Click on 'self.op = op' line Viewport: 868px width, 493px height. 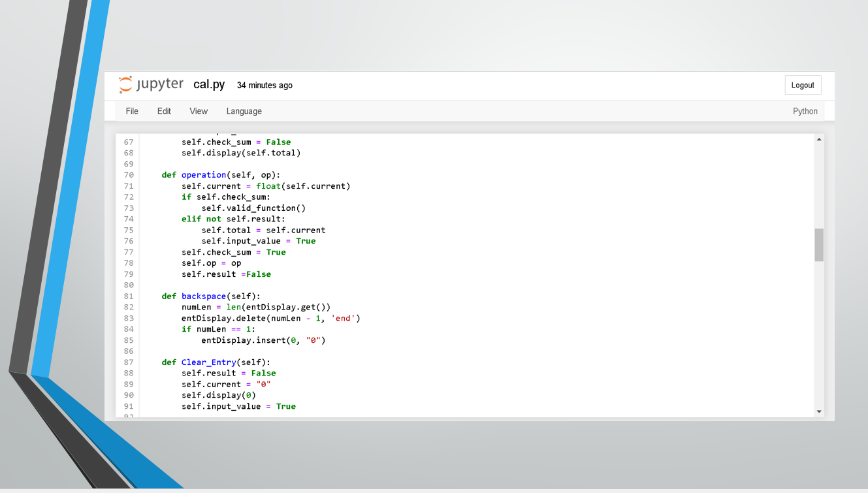tap(212, 263)
